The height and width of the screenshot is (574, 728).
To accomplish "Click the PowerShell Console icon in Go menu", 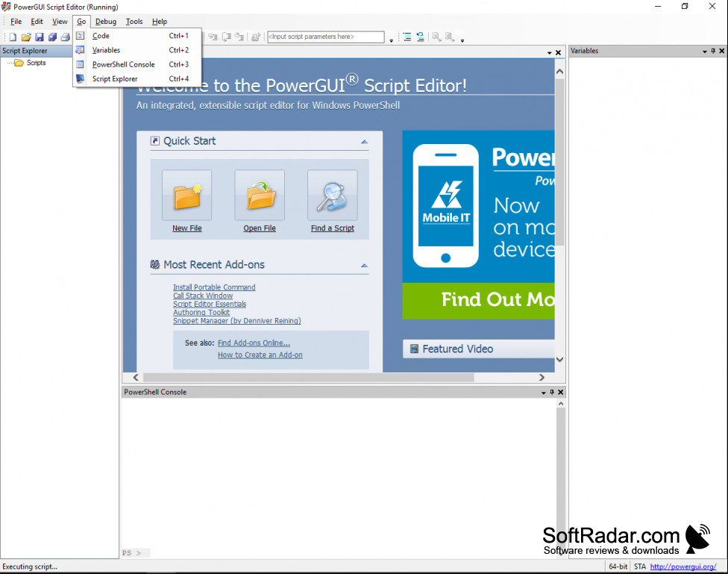I will (81, 64).
